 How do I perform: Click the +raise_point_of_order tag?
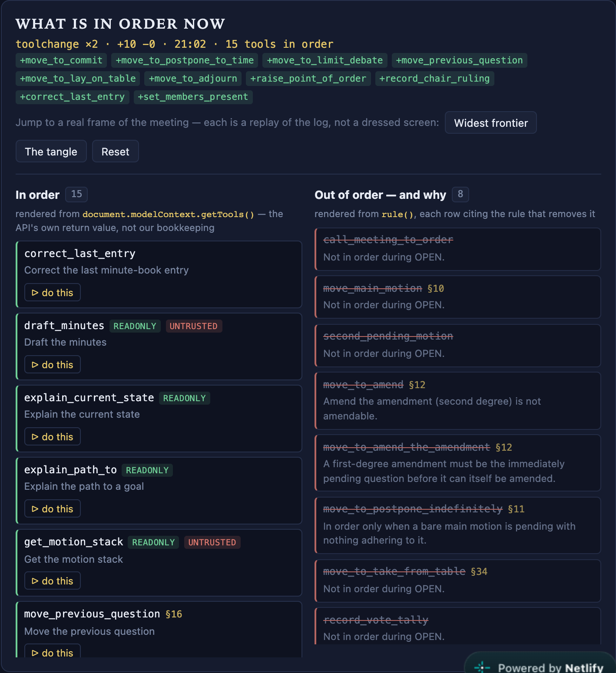(308, 79)
